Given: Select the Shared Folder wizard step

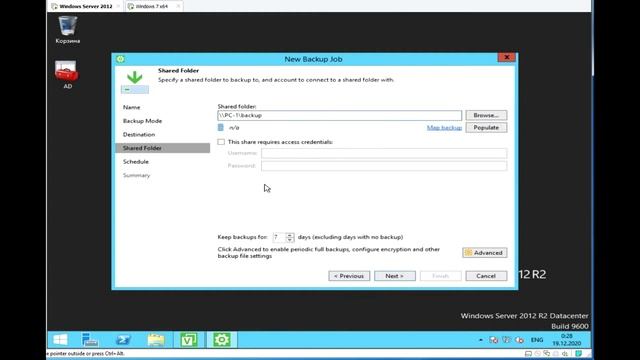Looking at the screenshot, I should (163, 148).
